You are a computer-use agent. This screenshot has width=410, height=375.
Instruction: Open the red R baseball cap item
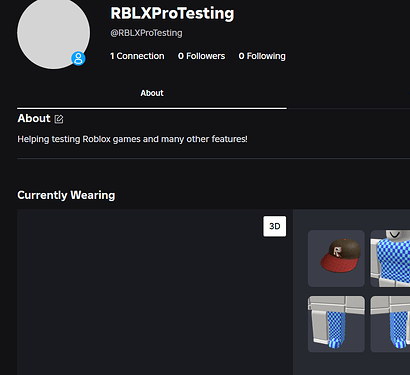[x=336, y=258]
